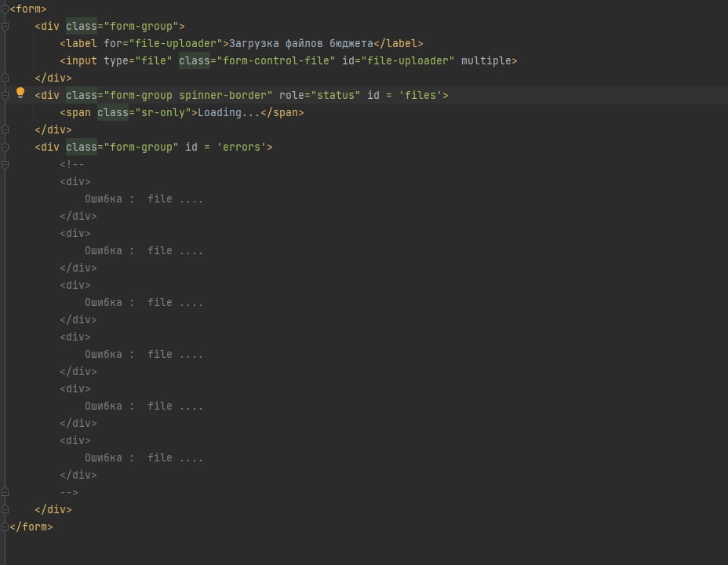
Task: Collapse the fold at the 'errors' div line
Action: point(5,148)
